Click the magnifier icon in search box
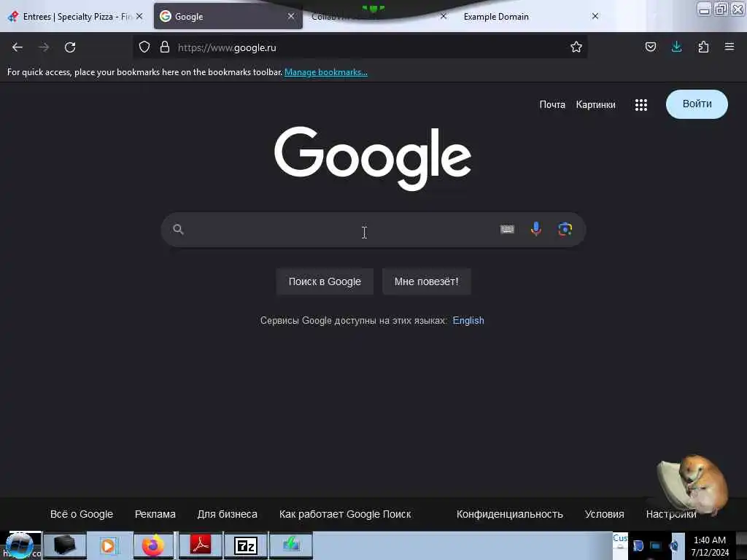 pyautogui.click(x=178, y=230)
